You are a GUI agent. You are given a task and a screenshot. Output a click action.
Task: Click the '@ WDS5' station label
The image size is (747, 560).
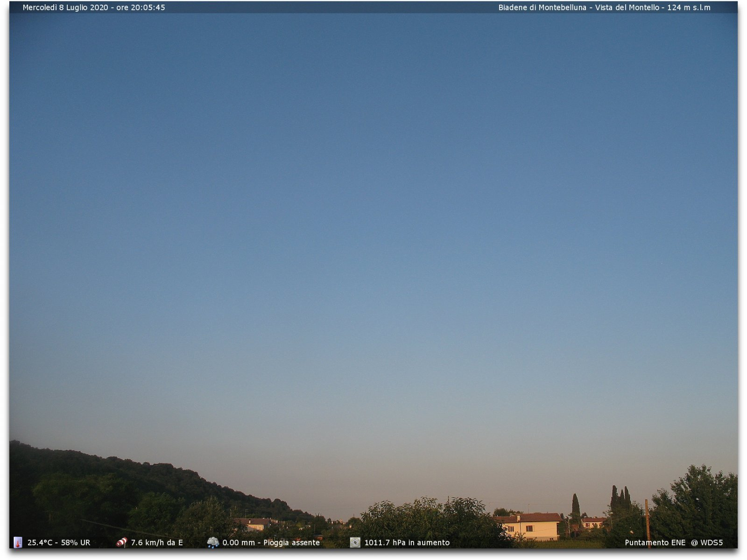click(707, 543)
